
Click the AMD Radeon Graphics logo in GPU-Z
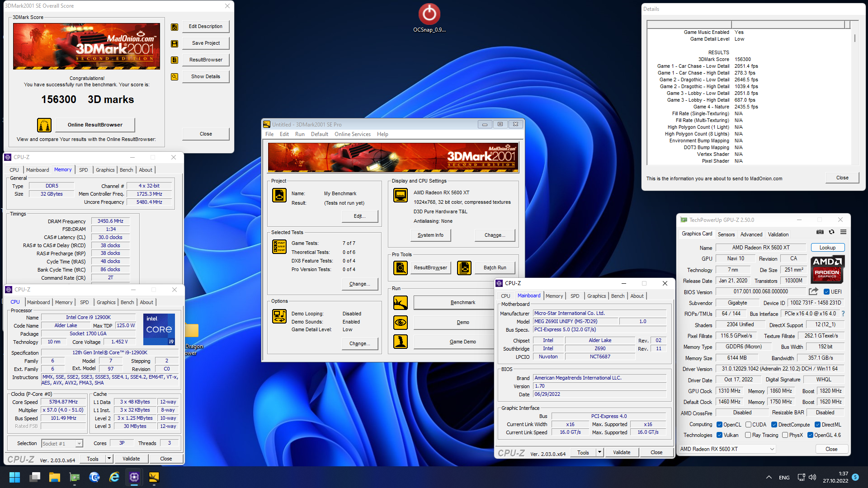click(x=827, y=270)
